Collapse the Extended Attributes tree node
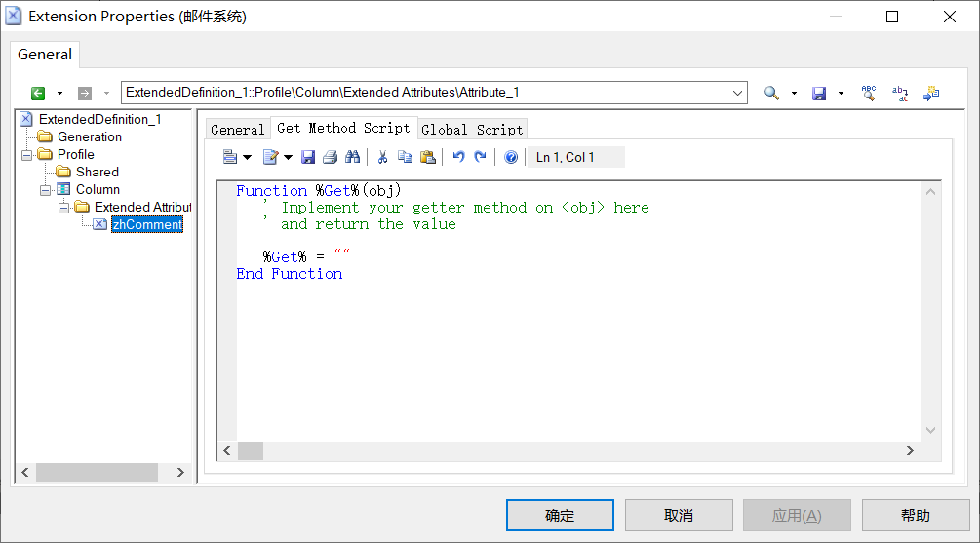 [x=63, y=208]
